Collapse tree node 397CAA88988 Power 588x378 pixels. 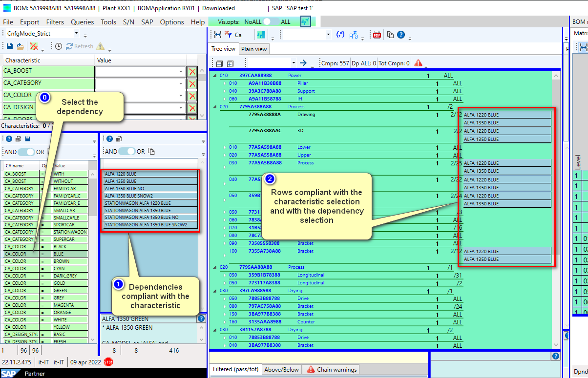(213, 76)
